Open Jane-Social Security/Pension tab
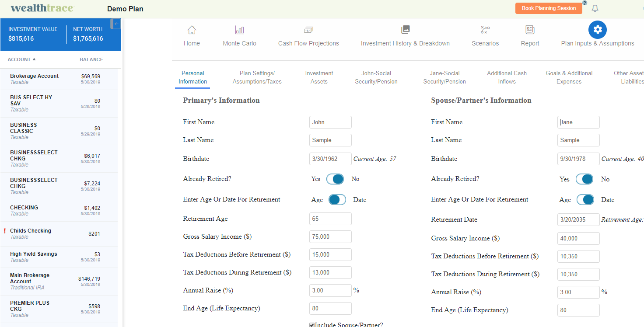Viewport: 644px width, 327px height. pos(444,77)
